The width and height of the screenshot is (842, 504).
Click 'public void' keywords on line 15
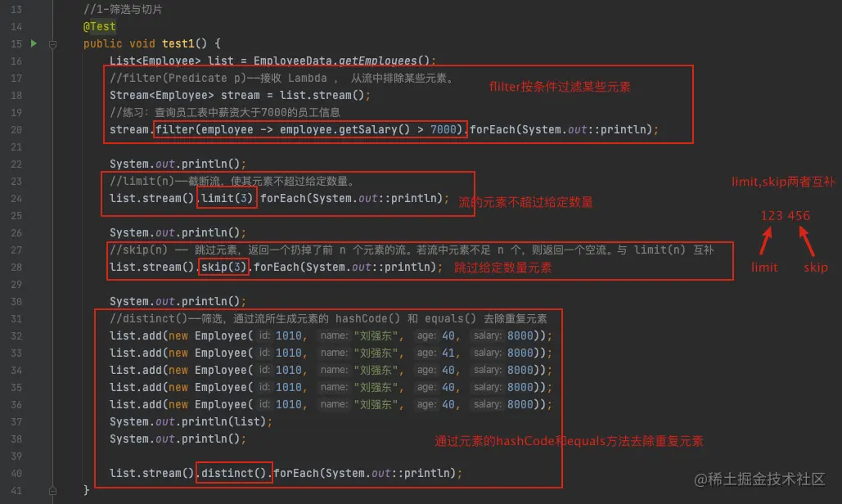(119, 43)
